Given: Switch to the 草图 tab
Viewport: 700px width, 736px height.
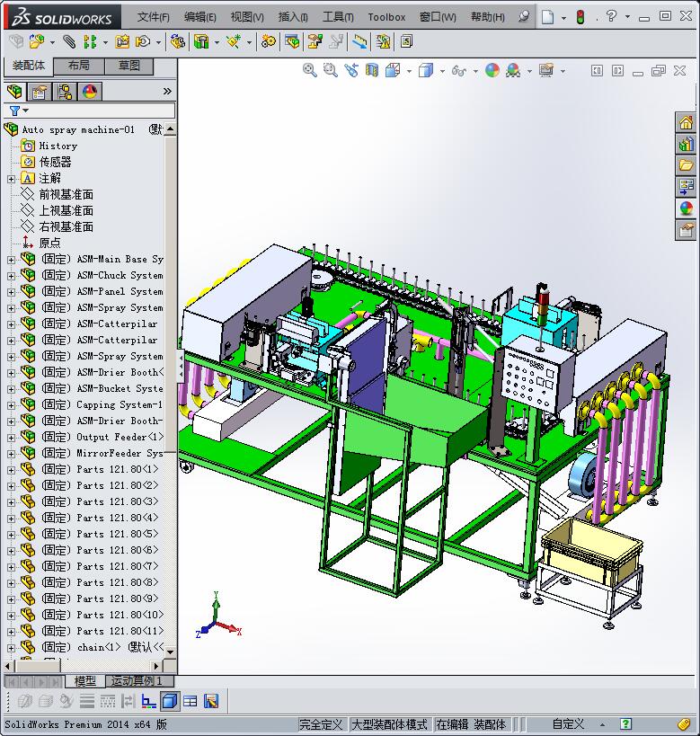Looking at the screenshot, I should click(x=129, y=66).
